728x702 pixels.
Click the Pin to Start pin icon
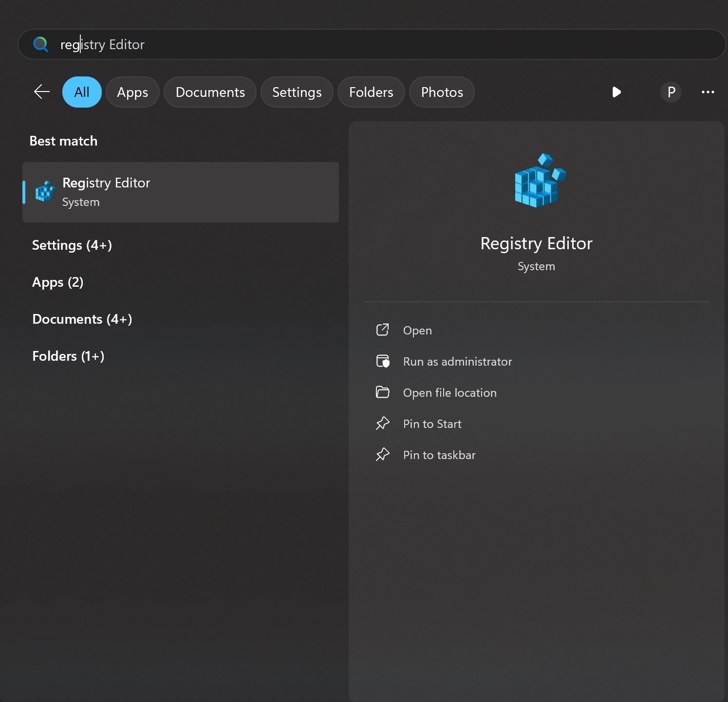[383, 424]
